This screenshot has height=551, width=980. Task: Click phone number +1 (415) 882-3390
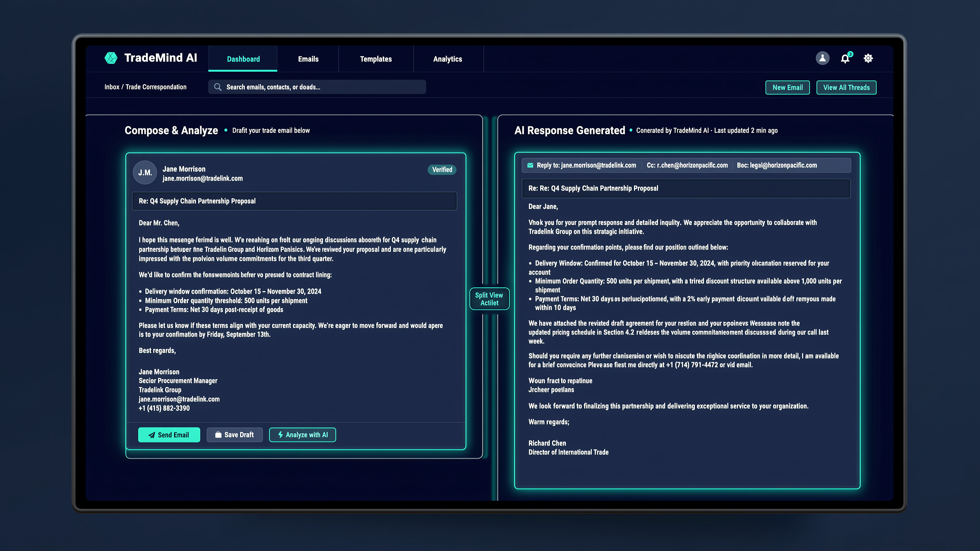164,408
